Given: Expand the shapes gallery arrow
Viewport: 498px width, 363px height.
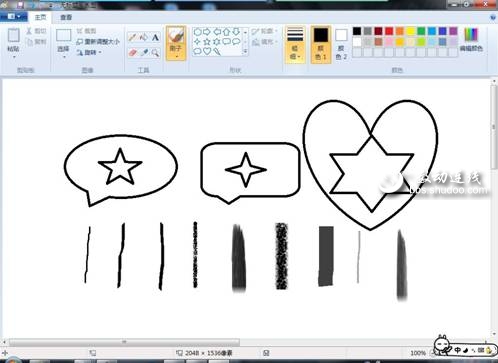Looking at the screenshot, I should tap(246, 52).
